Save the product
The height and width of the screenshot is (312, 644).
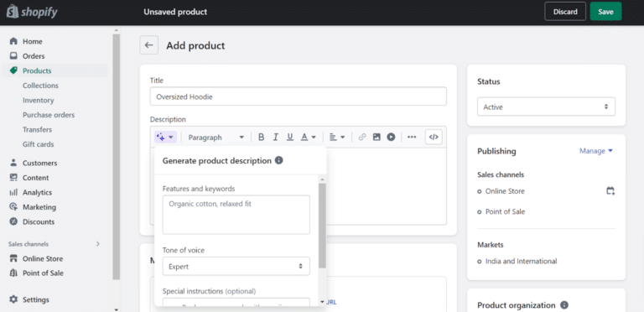[x=605, y=12]
